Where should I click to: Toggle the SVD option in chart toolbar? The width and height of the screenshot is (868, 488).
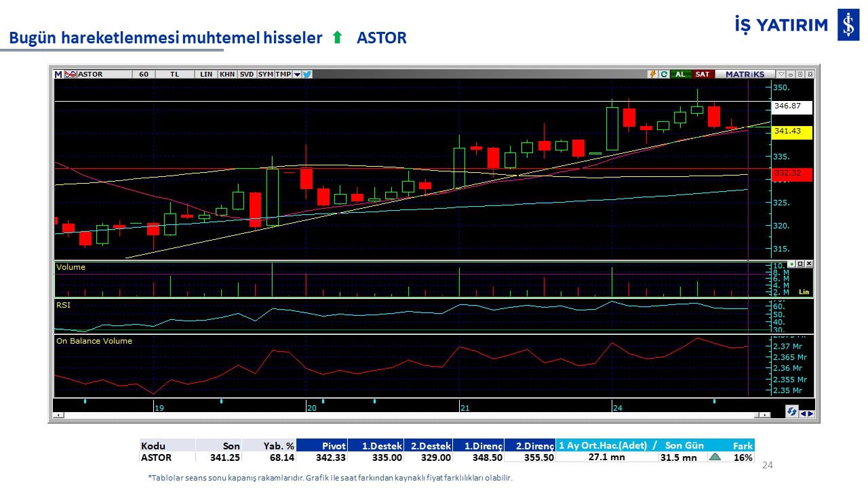[247, 75]
